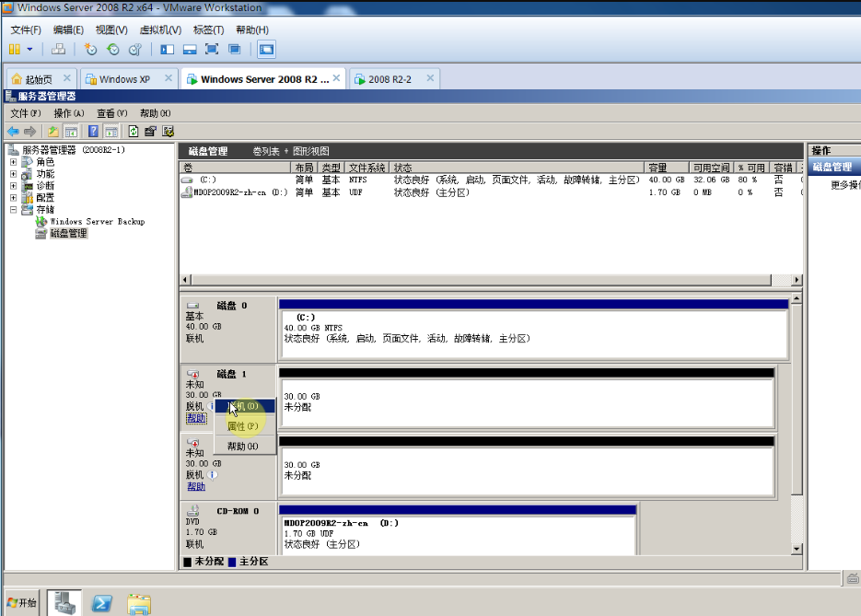This screenshot has height=616, width=861.
Task: Click the Properties icon in Server Manager toolbar
Action: [x=150, y=132]
